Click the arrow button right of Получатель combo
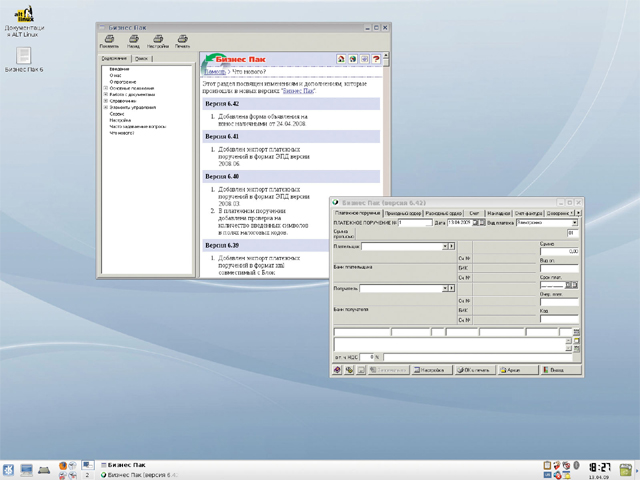 coord(451,288)
